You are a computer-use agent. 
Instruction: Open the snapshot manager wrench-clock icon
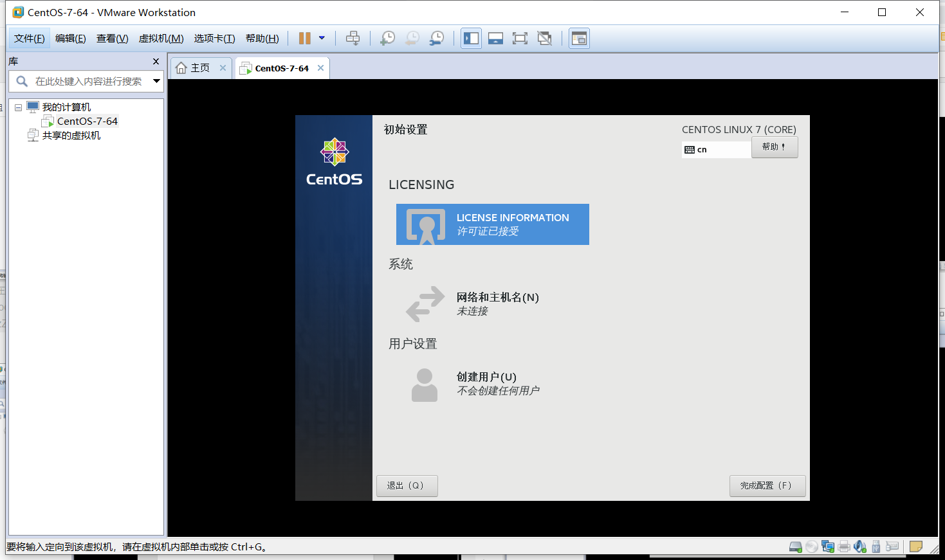tap(437, 39)
